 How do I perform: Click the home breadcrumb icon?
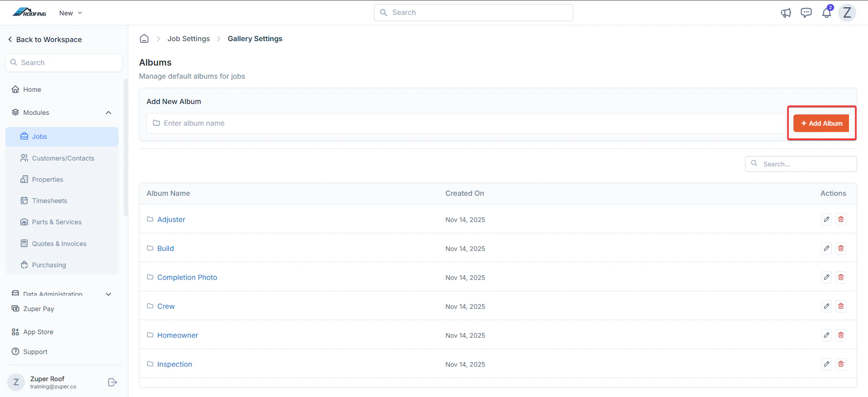point(144,38)
